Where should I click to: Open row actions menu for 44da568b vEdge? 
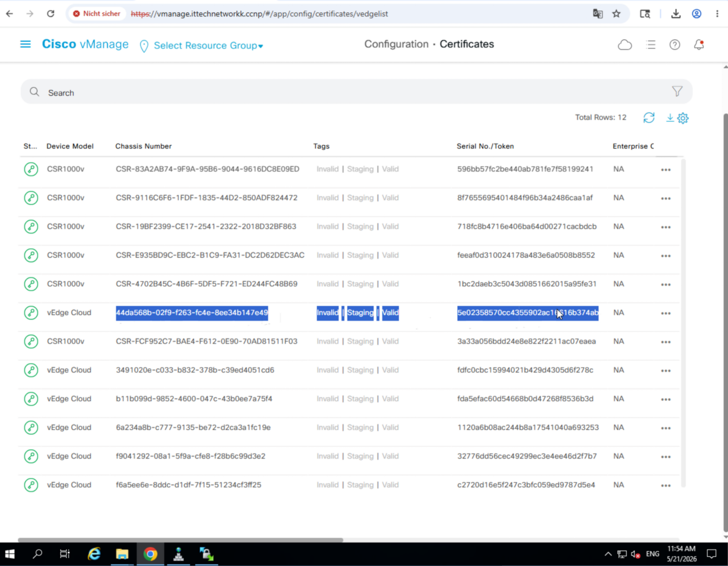(666, 313)
